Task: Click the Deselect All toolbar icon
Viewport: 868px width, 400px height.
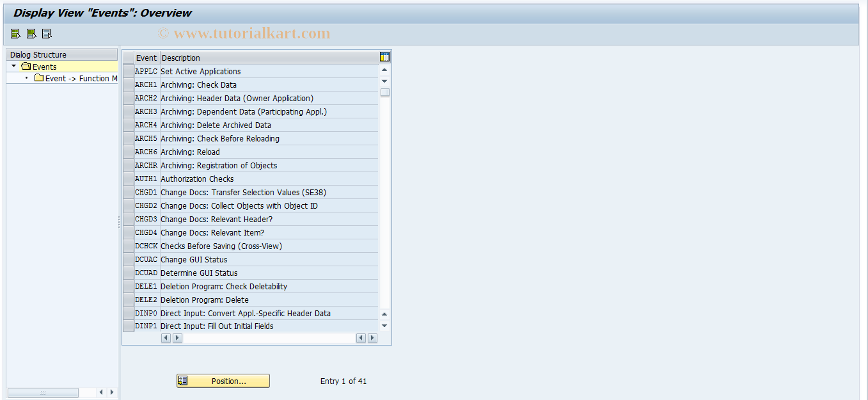Action: (47, 34)
